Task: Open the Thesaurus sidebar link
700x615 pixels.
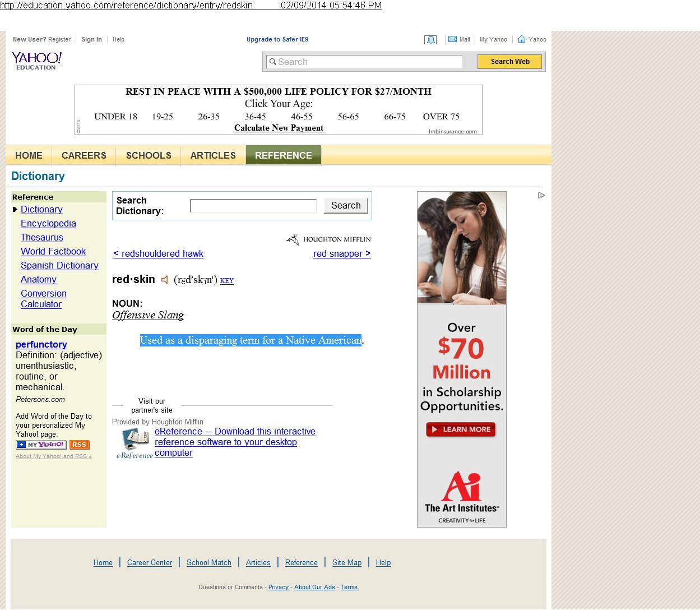Action: (42, 238)
